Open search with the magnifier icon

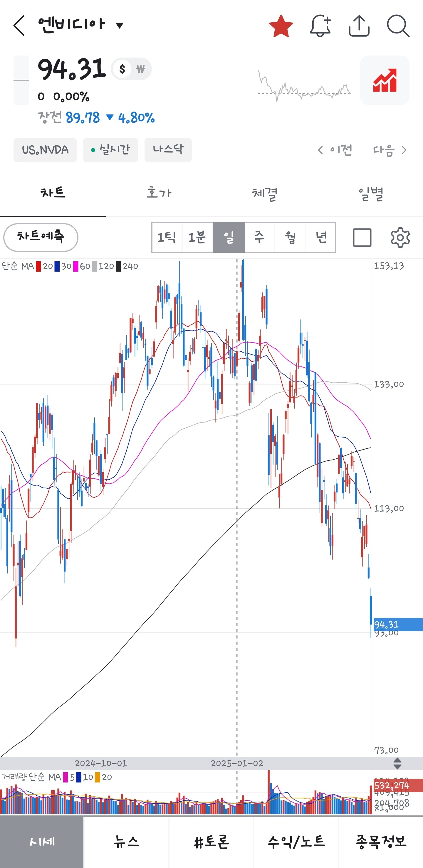click(398, 26)
